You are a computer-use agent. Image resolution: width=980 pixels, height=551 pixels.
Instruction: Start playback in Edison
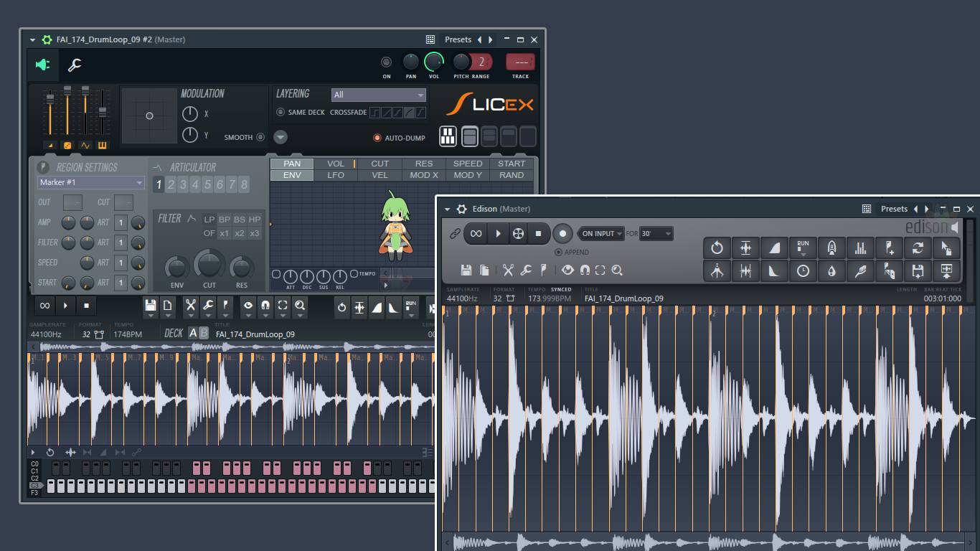tap(498, 233)
